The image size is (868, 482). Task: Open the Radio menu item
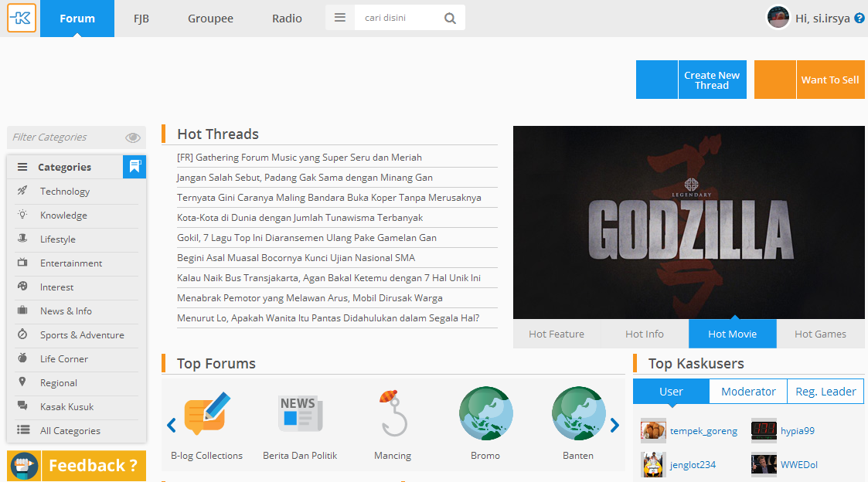click(287, 19)
